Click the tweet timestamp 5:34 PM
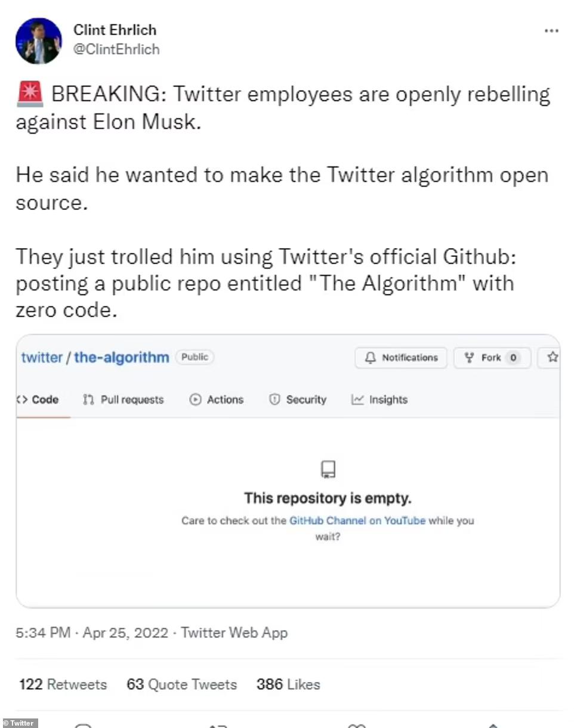This screenshot has height=728, width=574. [x=43, y=633]
